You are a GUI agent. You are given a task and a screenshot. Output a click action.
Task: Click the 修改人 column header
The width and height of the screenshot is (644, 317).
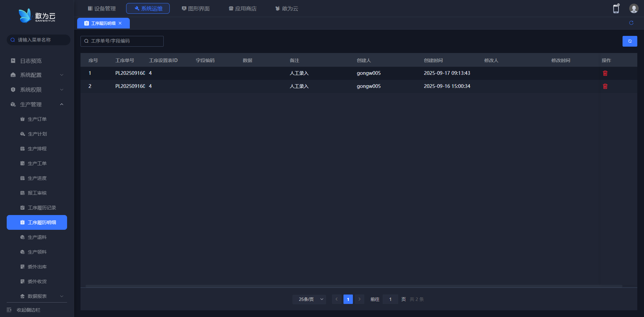point(491,60)
